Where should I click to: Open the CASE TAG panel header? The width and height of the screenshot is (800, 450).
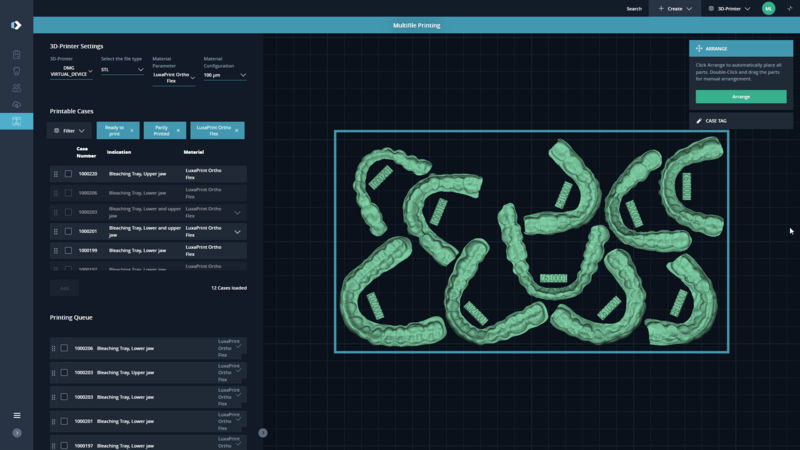[x=741, y=121]
